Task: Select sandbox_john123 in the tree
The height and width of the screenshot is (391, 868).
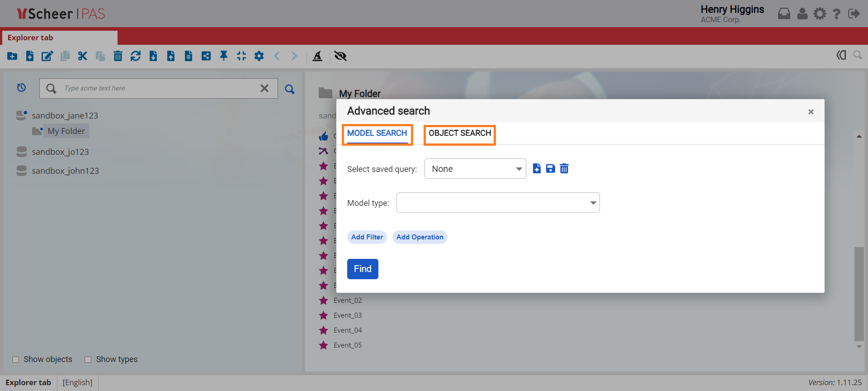Action: [65, 171]
